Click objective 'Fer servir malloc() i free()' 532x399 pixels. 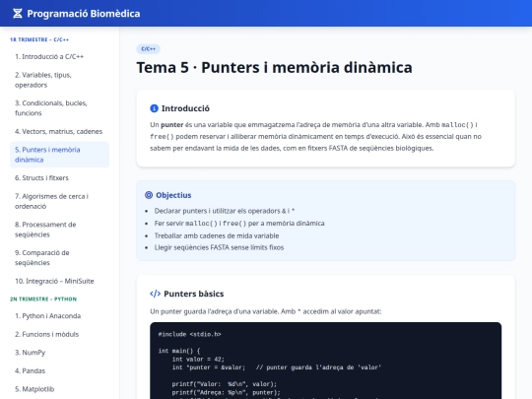(239, 224)
